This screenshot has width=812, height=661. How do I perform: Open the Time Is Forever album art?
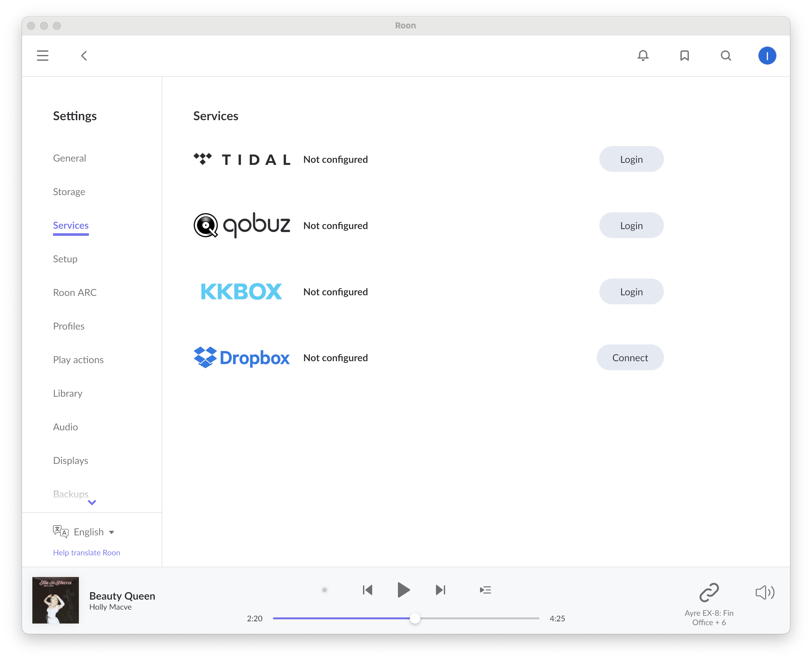(x=56, y=600)
